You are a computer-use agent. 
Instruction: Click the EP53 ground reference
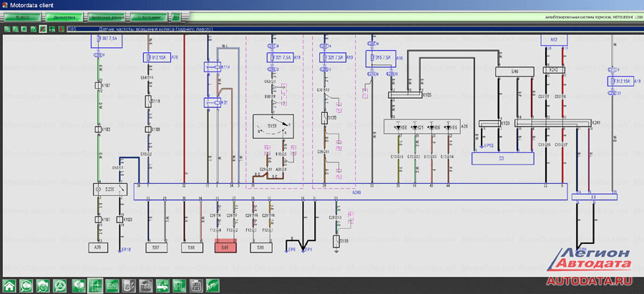pos(487,145)
